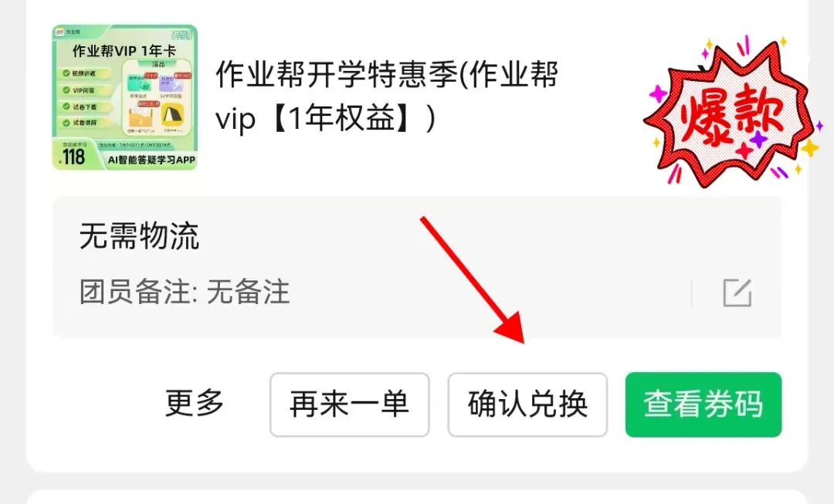
Task: Open the 作业帮VIP 1年卡 product thumbnail
Action: tap(125, 97)
